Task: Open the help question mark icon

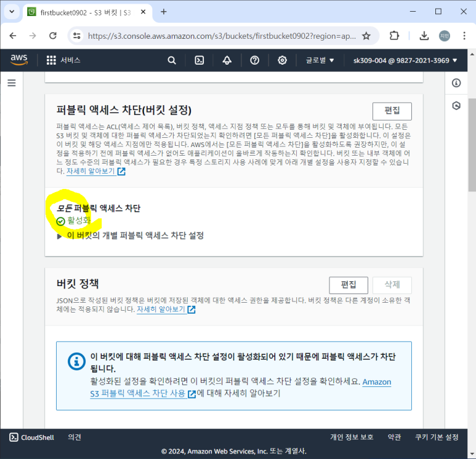Action: pos(254,60)
